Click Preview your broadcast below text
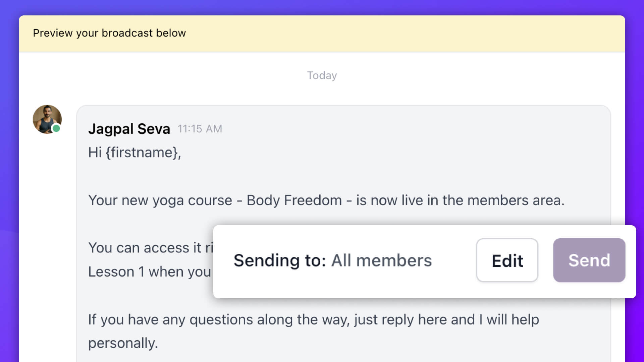 (x=109, y=33)
